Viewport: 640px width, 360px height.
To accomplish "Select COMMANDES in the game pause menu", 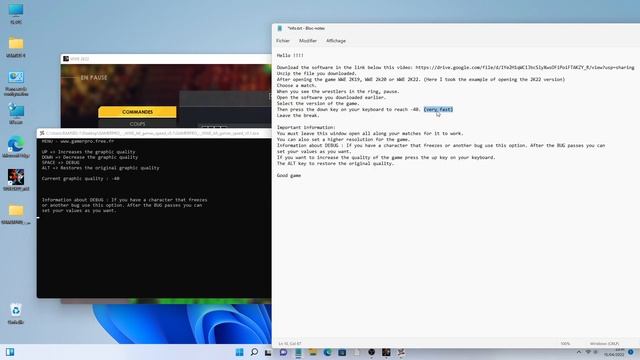I will point(137,112).
